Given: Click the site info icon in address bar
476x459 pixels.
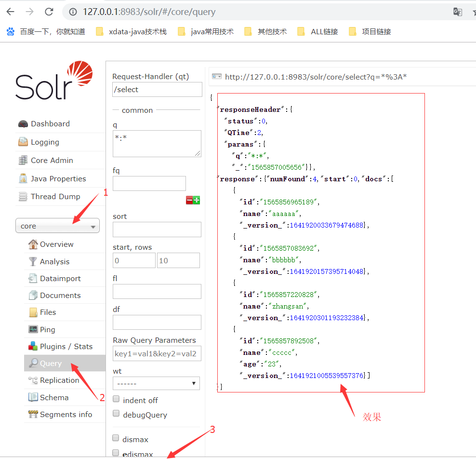Looking at the screenshot, I should tap(73, 12).
